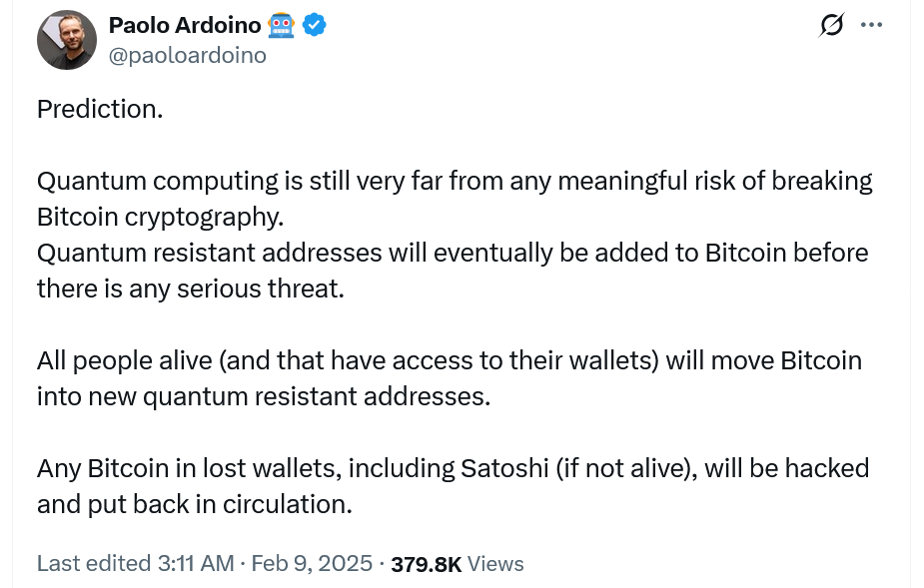Click the 379.8K view count number
This screenshot has width=924, height=588.
[427, 564]
